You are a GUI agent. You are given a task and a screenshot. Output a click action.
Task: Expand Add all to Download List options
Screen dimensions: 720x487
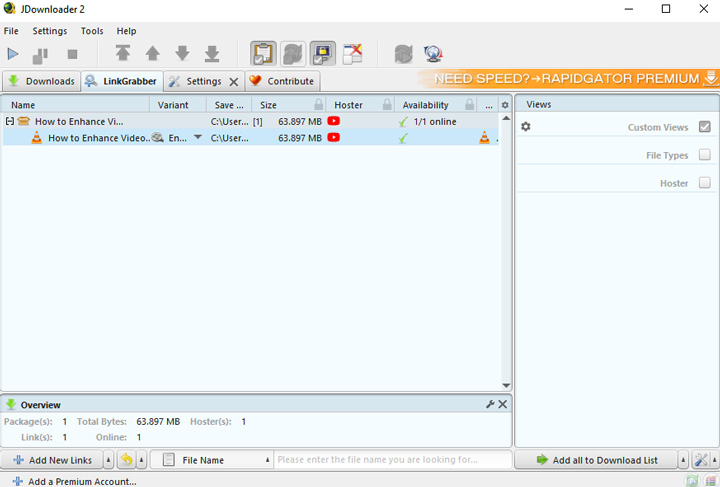[x=683, y=460]
